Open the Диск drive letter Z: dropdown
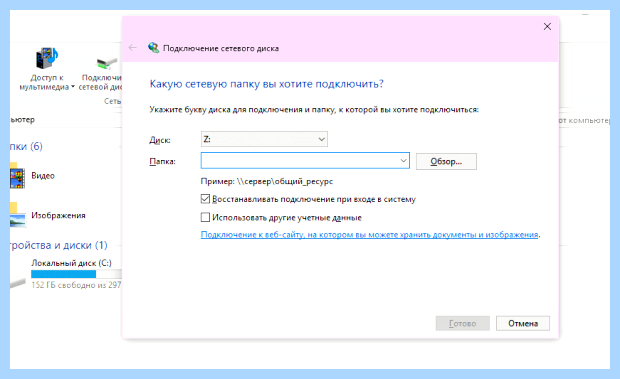This screenshot has height=379, width=620. [x=264, y=139]
